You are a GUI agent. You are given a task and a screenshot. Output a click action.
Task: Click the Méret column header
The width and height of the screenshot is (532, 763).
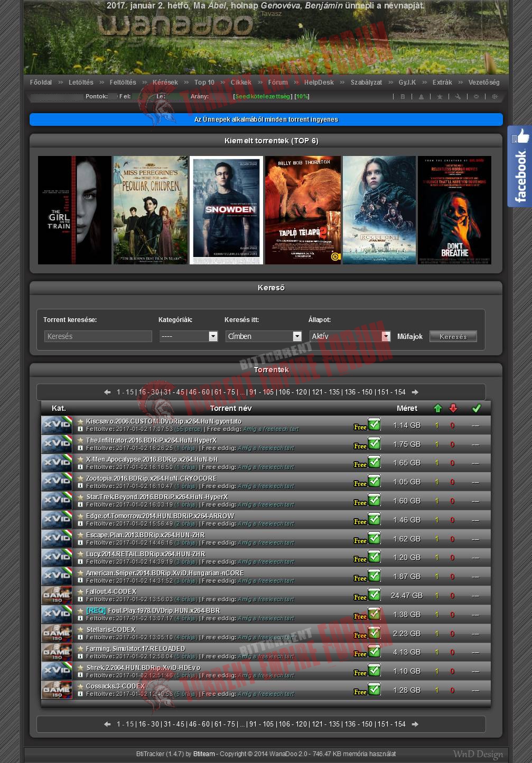pyautogui.click(x=407, y=408)
